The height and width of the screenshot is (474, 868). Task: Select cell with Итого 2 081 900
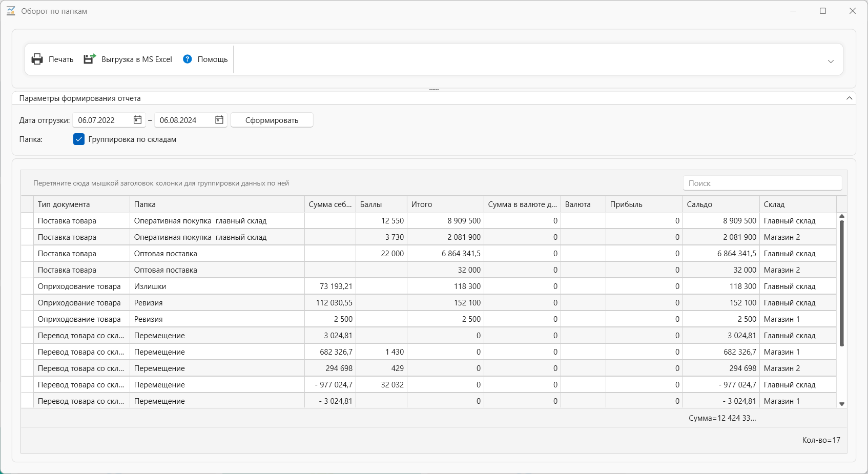445,237
